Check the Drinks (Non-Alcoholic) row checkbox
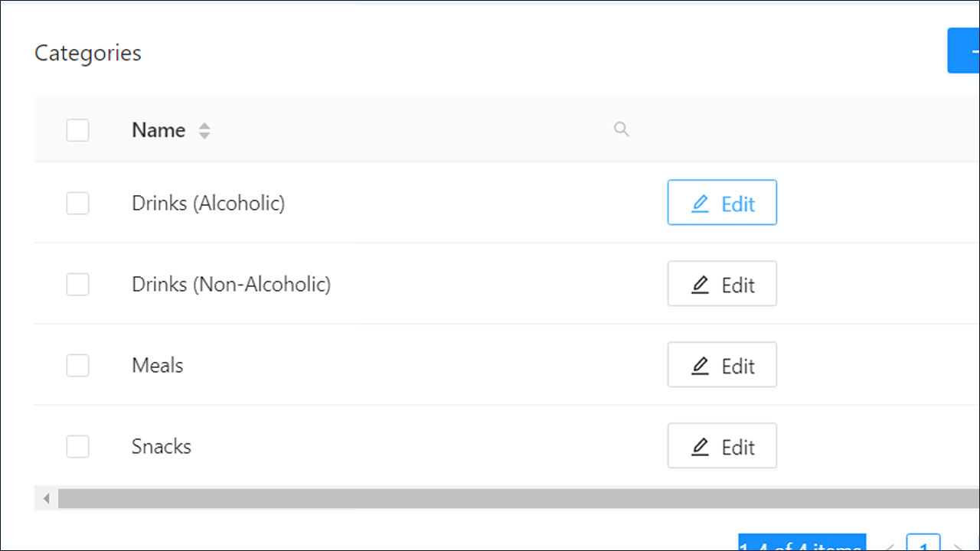980x551 pixels. point(77,285)
